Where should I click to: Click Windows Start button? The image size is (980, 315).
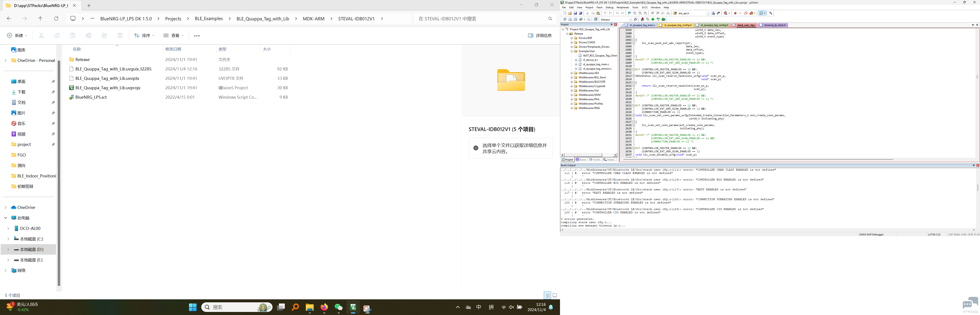(193, 307)
